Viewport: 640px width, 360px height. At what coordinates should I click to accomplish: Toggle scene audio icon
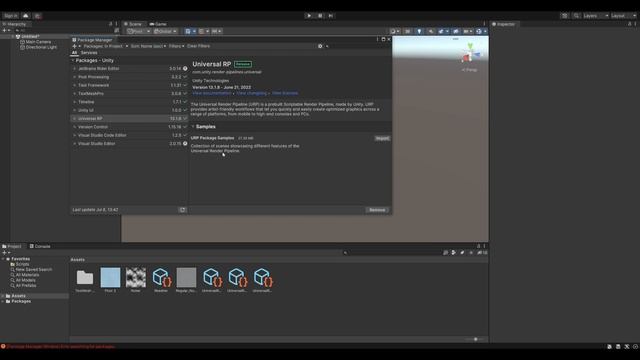[431, 31]
